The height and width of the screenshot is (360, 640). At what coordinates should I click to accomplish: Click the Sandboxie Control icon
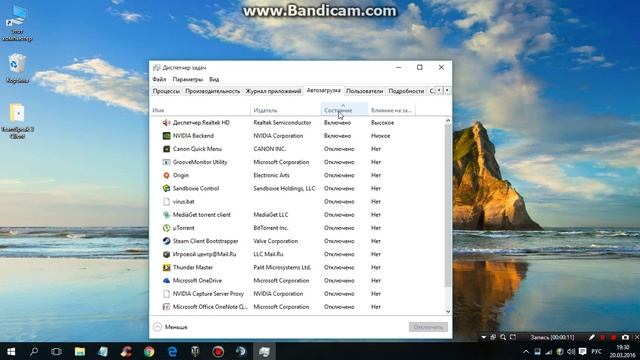(x=166, y=188)
